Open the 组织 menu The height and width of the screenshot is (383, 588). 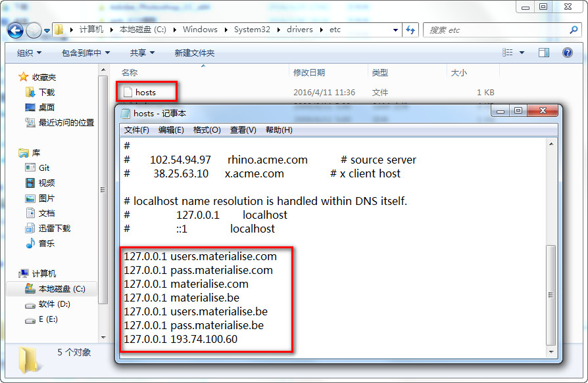point(29,53)
